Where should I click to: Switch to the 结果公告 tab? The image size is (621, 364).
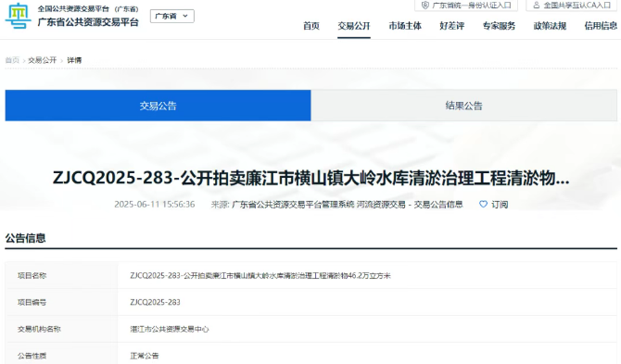point(464,106)
